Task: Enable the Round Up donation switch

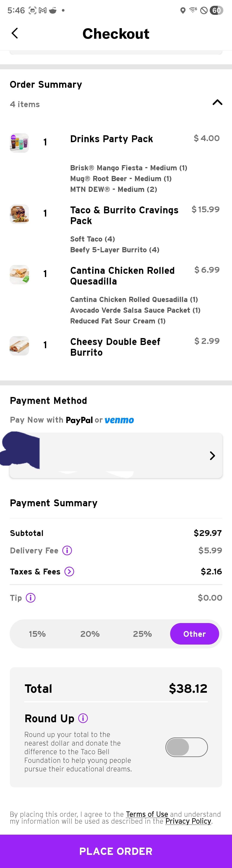Action: point(186,747)
